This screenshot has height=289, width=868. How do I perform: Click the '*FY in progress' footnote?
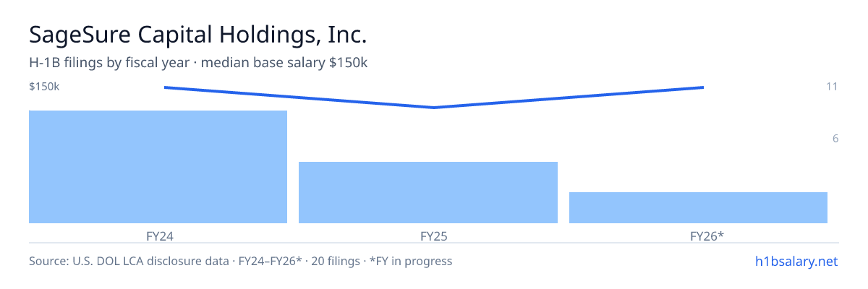411,261
